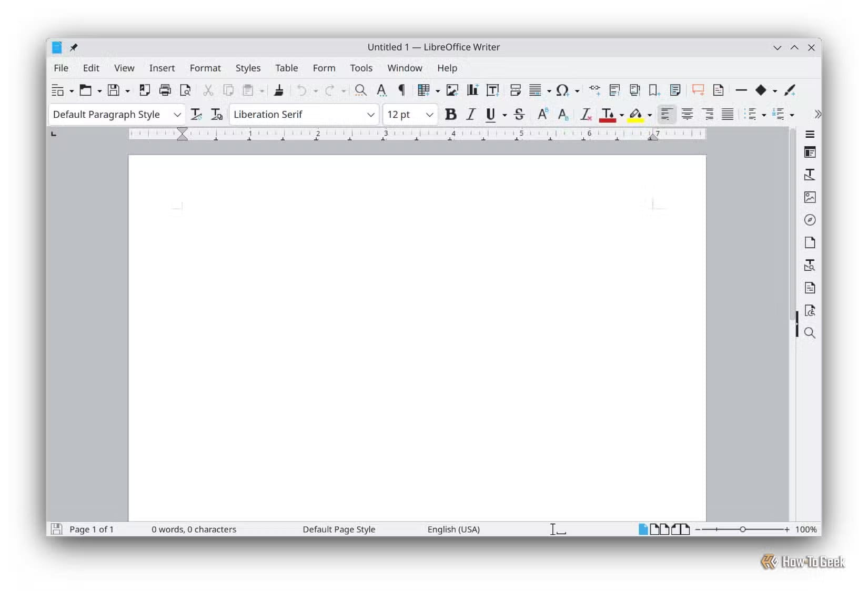Open sidebar Navigator compass icon
The image size is (868, 591).
810,220
